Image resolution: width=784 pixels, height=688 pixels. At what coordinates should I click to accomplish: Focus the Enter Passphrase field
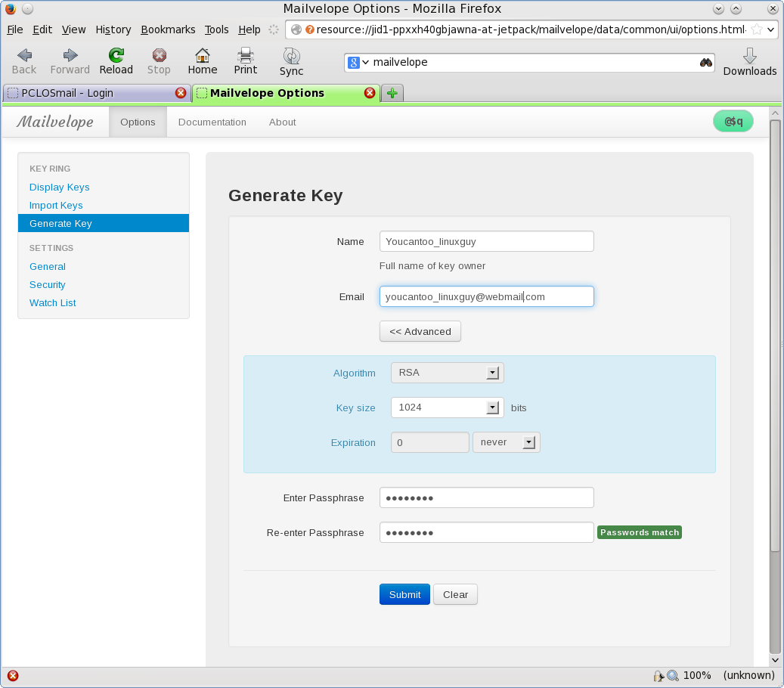coord(486,498)
